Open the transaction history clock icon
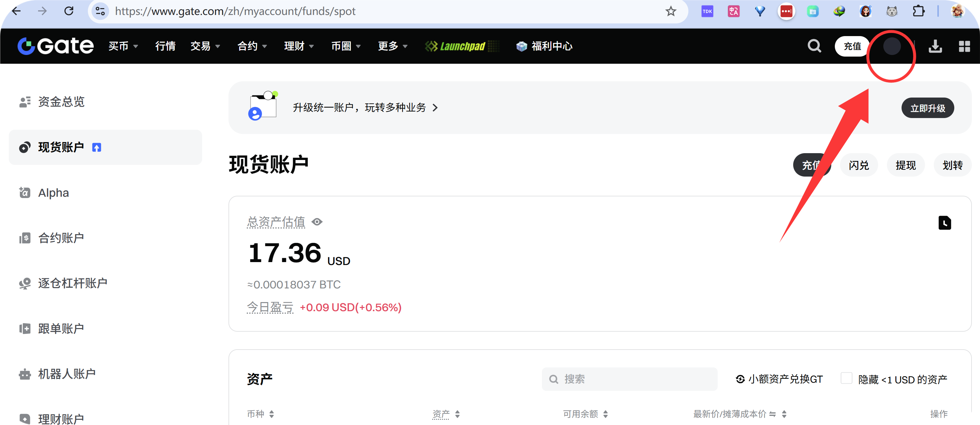This screenshot has width=980, height=425. point(945,223)
